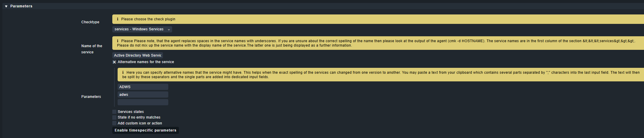Click the 'Active Directory Web Servic' name field
644x138 pixels.
138,55
